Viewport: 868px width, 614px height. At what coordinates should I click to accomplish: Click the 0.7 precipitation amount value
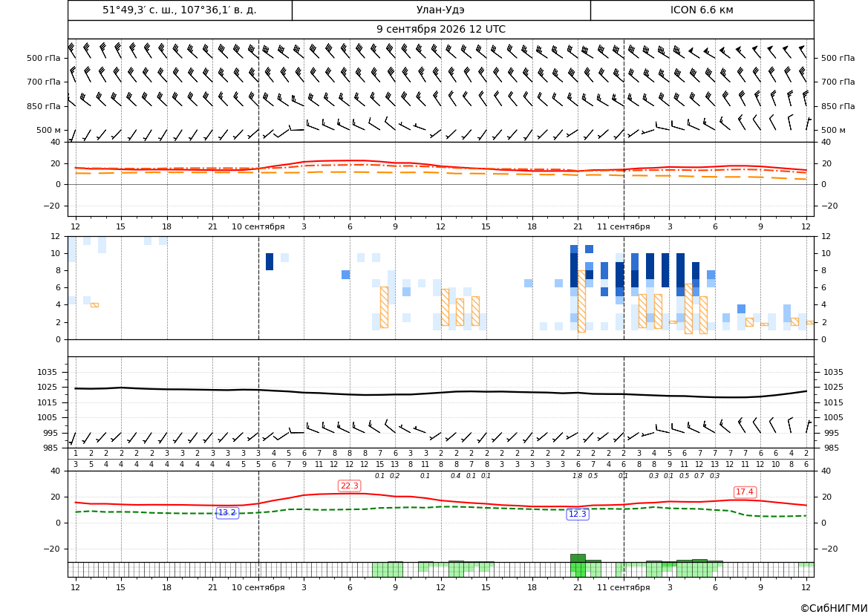coord(699,476)
